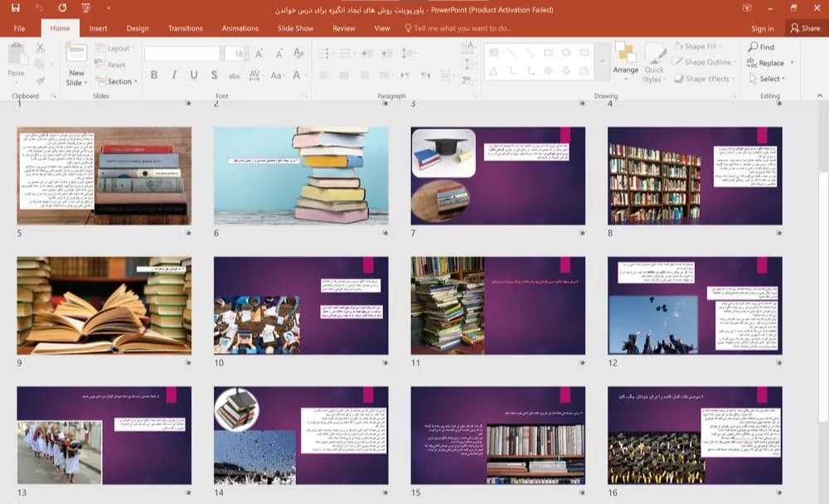Toggle Bold formatting
The height and width of the screenshot is (504, 829).
[154, 75]
